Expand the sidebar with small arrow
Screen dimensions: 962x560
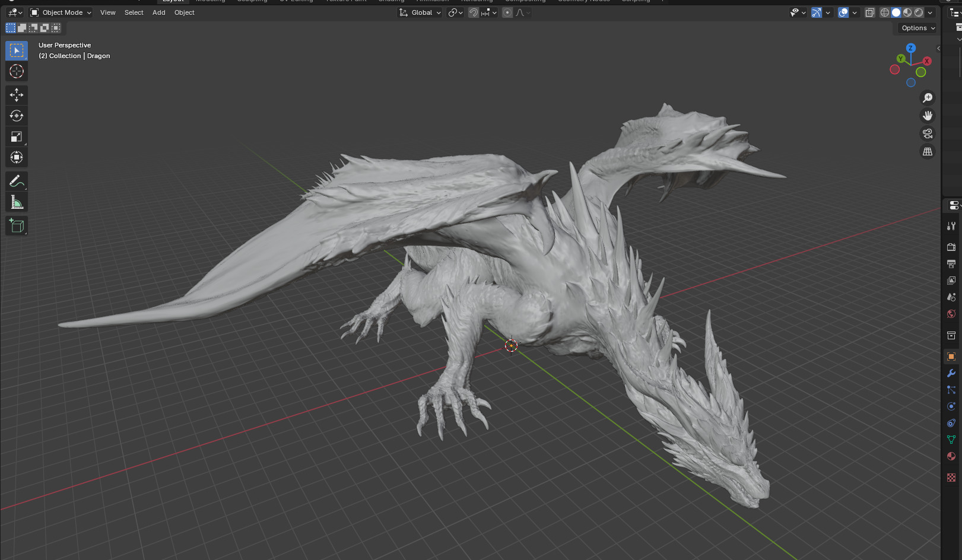938,48
